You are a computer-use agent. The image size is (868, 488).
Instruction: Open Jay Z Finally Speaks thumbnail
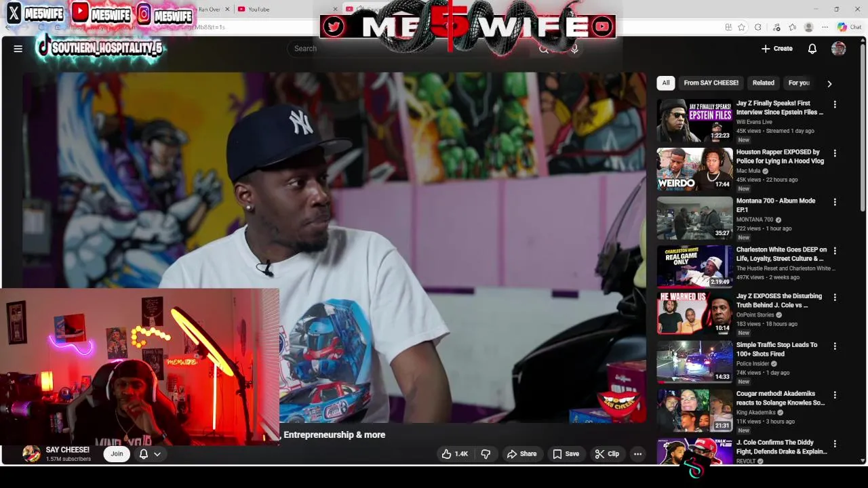(694, 121)
